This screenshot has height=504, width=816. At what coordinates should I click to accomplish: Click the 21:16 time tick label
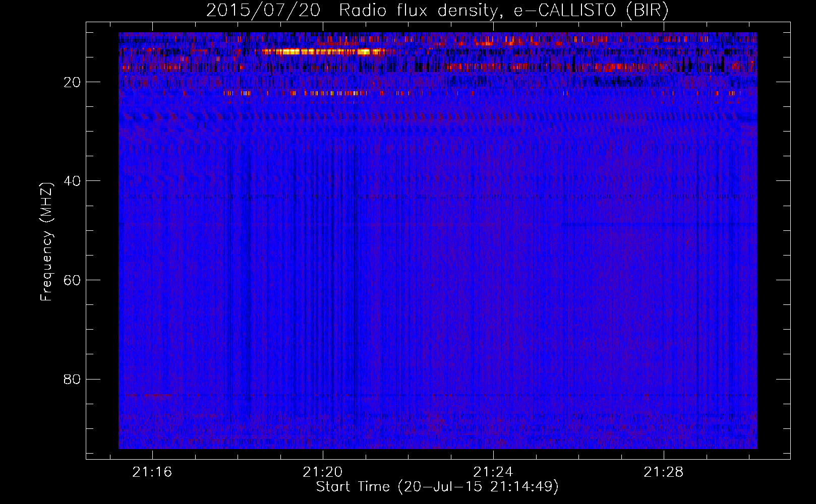coord(152,472)
